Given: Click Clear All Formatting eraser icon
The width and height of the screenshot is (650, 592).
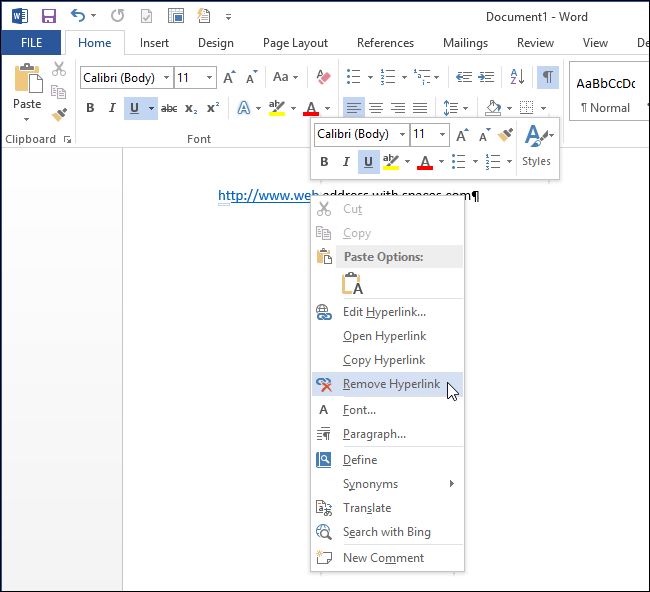Looking at the screenshot, I should tap(323, 77).
